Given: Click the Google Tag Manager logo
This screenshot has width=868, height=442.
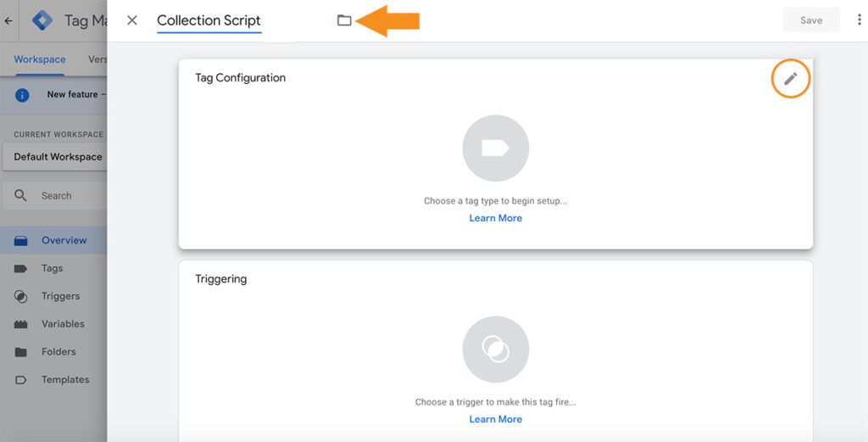Looking at the screenshot, I should click(x=42, y=20).
